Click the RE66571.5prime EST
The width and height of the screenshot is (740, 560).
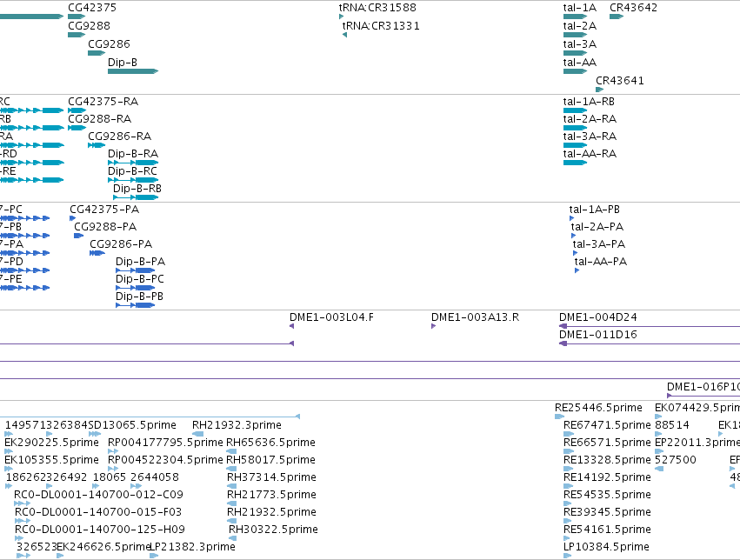click(569, 451)
